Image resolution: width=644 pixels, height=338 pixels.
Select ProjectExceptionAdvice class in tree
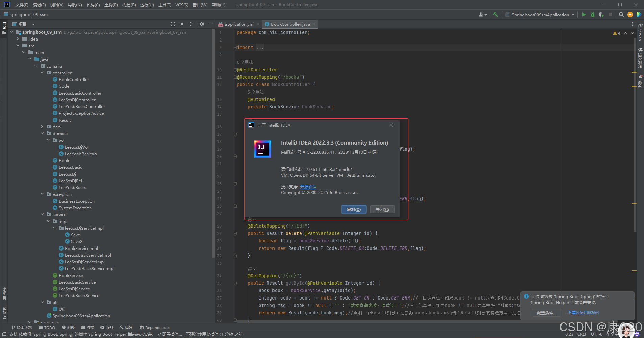[x=81, y=113]
